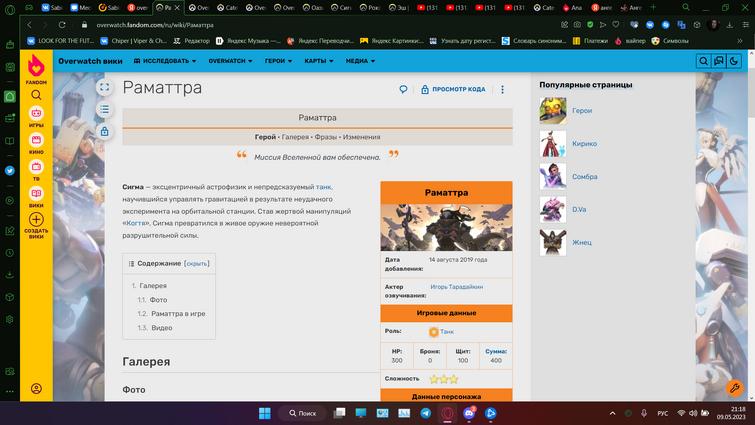Take a snapshot with the browser camera icon
755x425 pixels.
[577, 25]
